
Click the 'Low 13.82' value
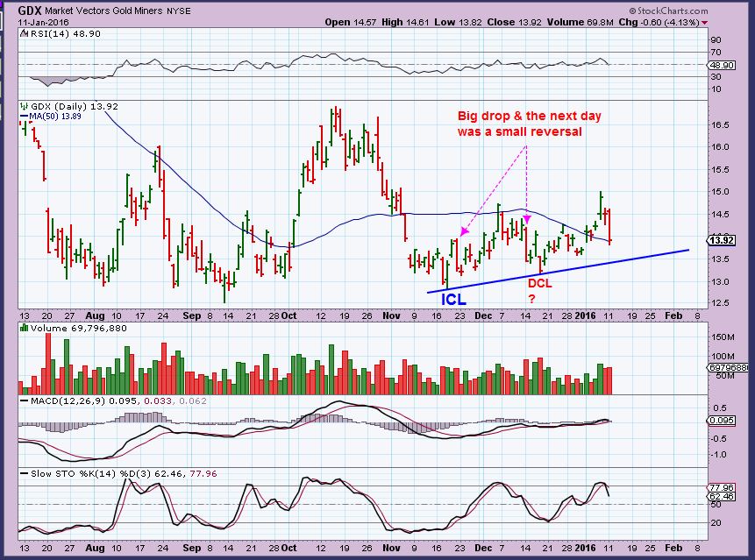coord(458,22)
